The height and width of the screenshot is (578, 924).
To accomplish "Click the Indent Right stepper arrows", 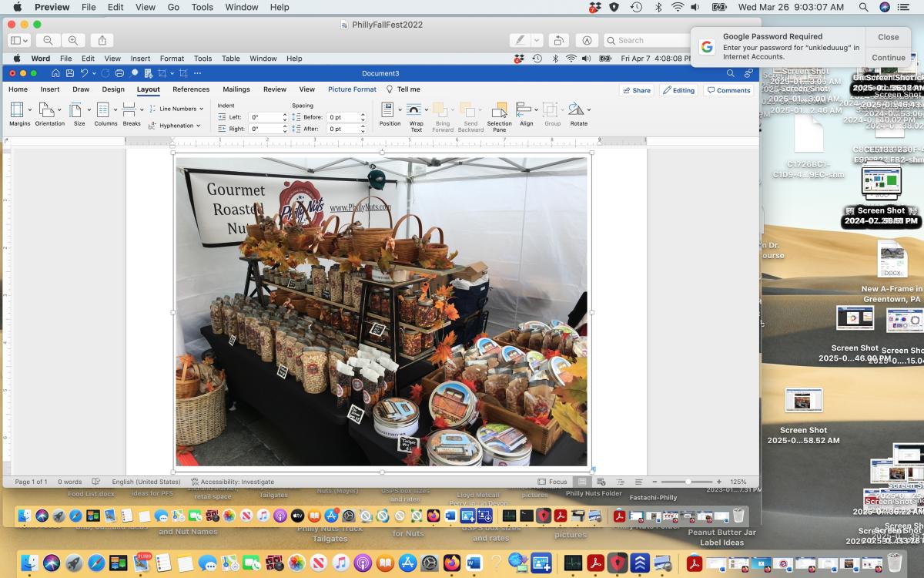I will [285, 129].
